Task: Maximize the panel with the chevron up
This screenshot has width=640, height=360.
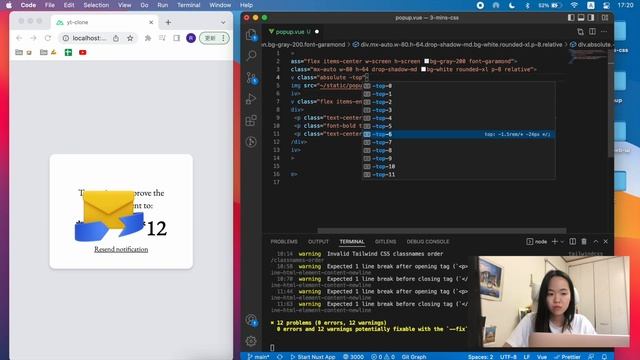Action: tap(596, 242)
